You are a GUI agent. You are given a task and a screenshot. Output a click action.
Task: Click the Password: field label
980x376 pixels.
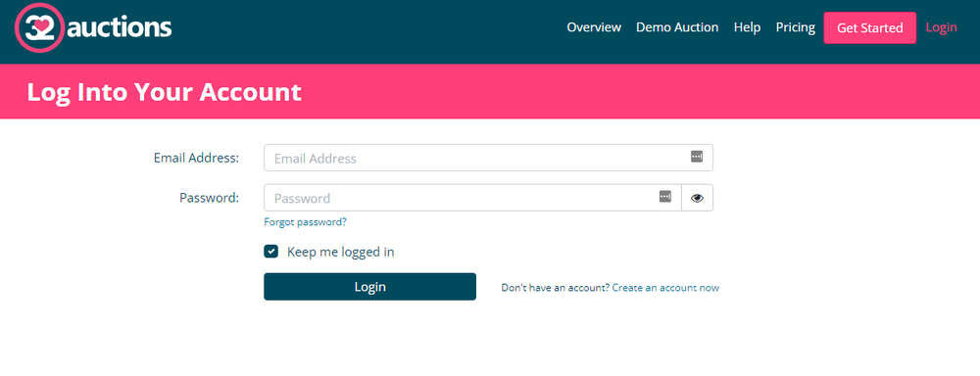click(x=210, y=198)
